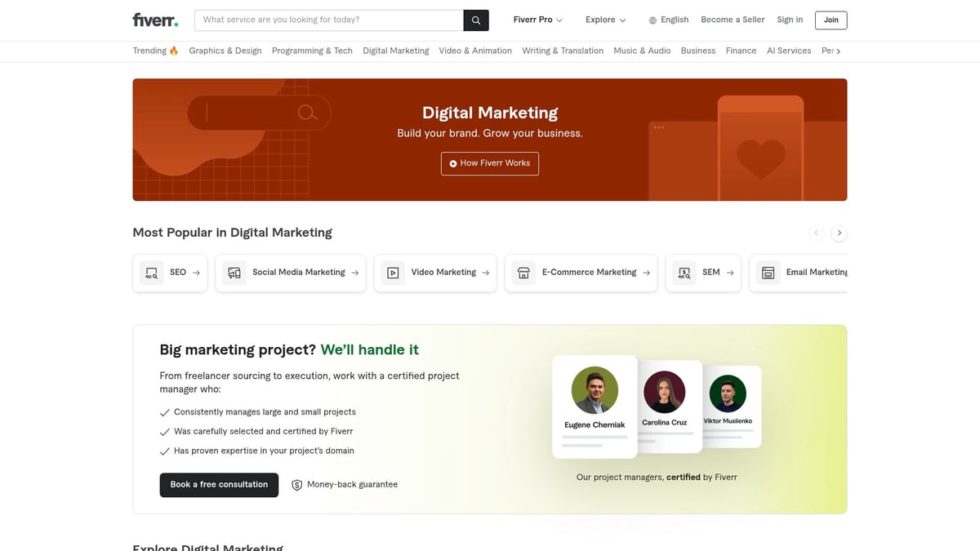Click the Email Marketing icon
The image size is (980, 551).
click(768, 272)
